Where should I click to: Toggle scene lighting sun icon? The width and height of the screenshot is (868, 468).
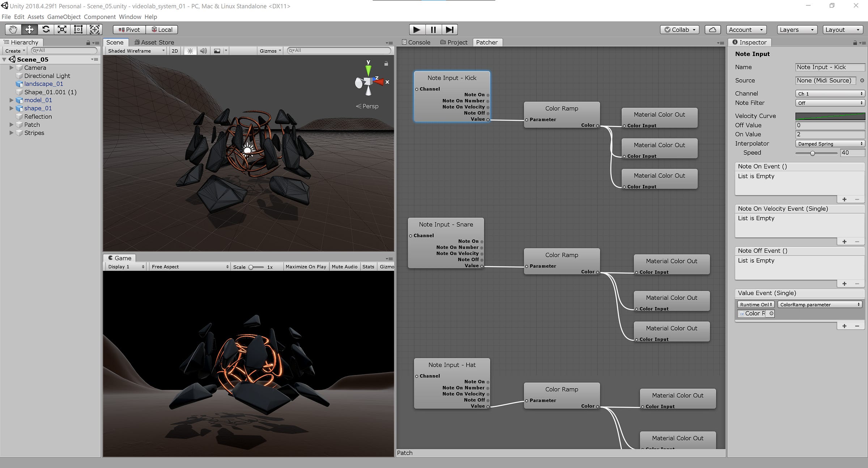pos(190,51)
